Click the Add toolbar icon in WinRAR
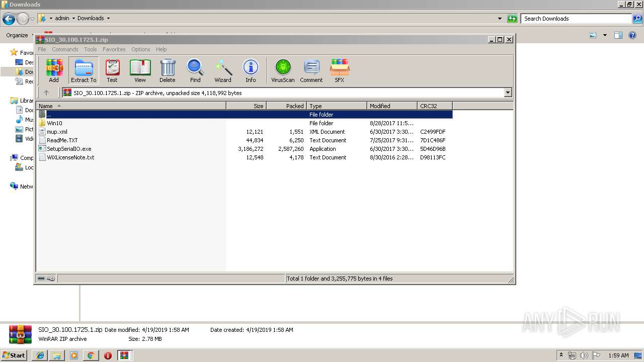Viewport: 644px width, 362px height. click(x=54, y=70)
